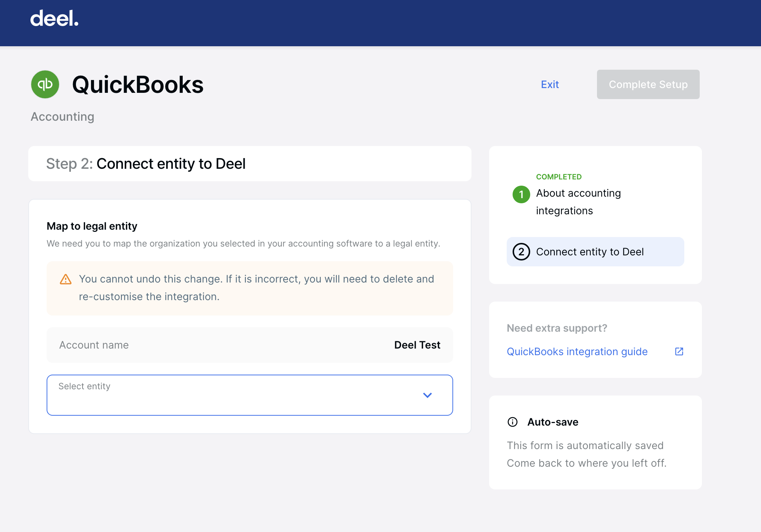Click the Account name label
The image size is (761, 532).
coord(94,345)
